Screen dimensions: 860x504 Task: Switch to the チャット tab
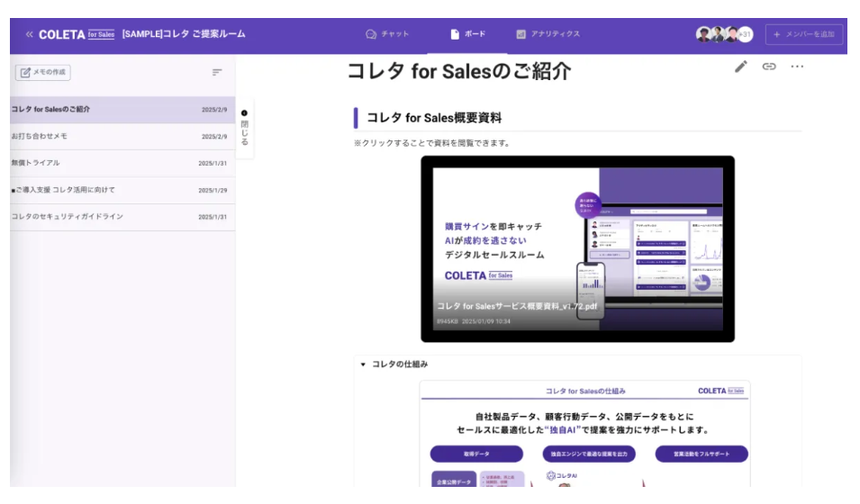click(x=387, y=34)
